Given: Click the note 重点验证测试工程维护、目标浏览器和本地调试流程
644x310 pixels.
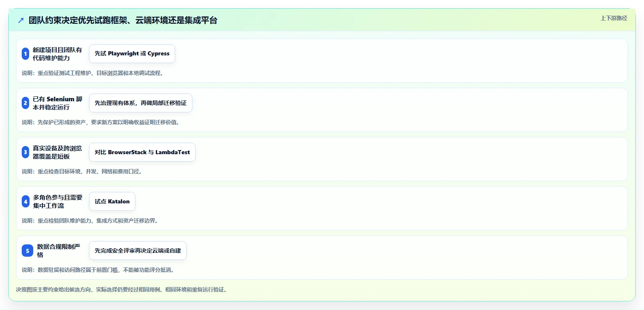Looking at the screenshot, I should [x=93, y=73].
